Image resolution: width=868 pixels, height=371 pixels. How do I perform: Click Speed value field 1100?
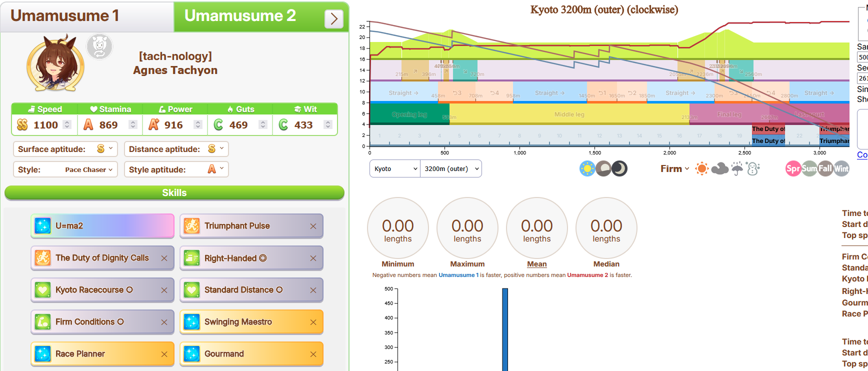pos(45,124)
